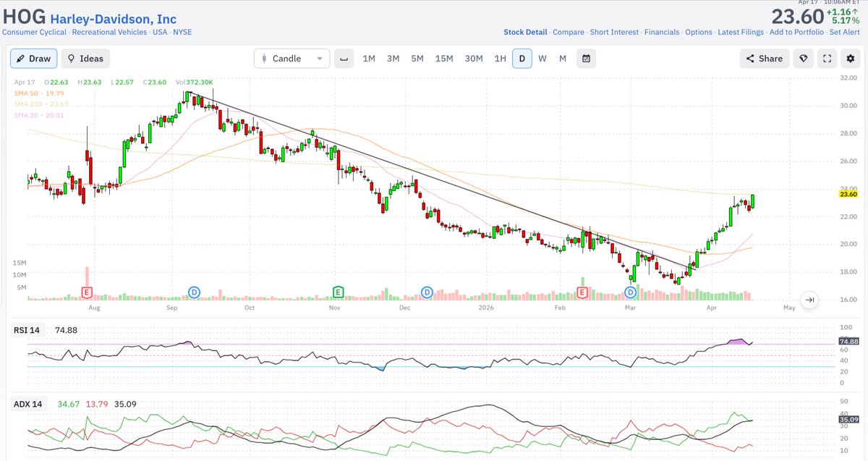
Task: Select the 1M timeframe
Action: [369, 59]
